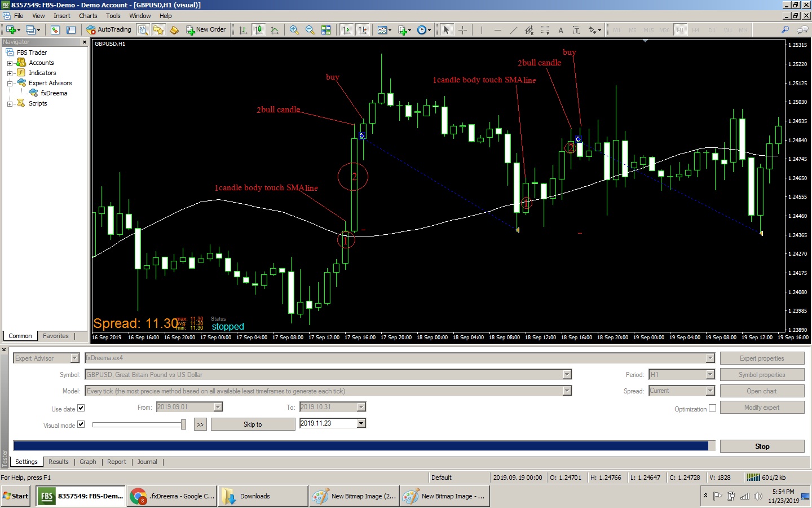The width and height of the screenshot is (812, 508).
Task: Toggle the Visual mode checkbox
Action: point(81,424)
